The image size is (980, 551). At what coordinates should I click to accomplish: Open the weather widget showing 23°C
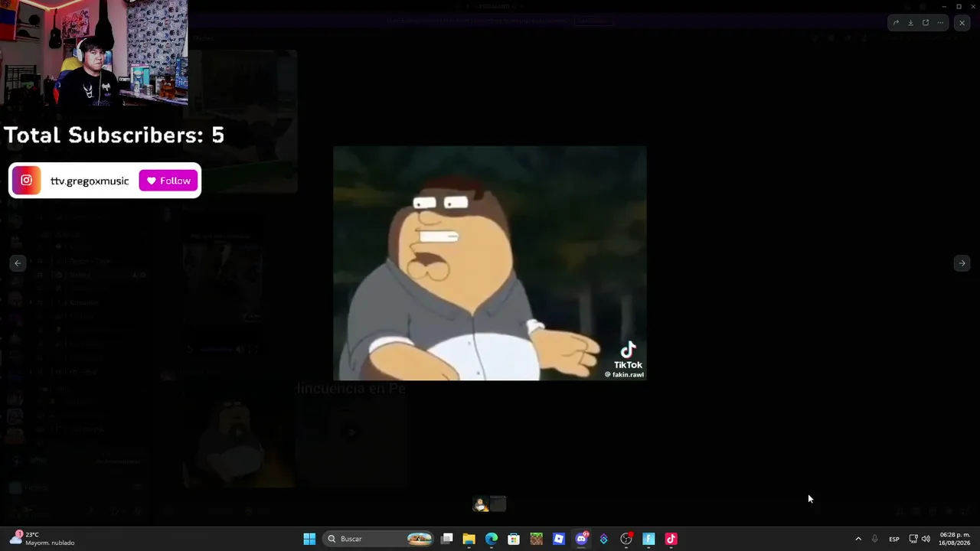43,539
